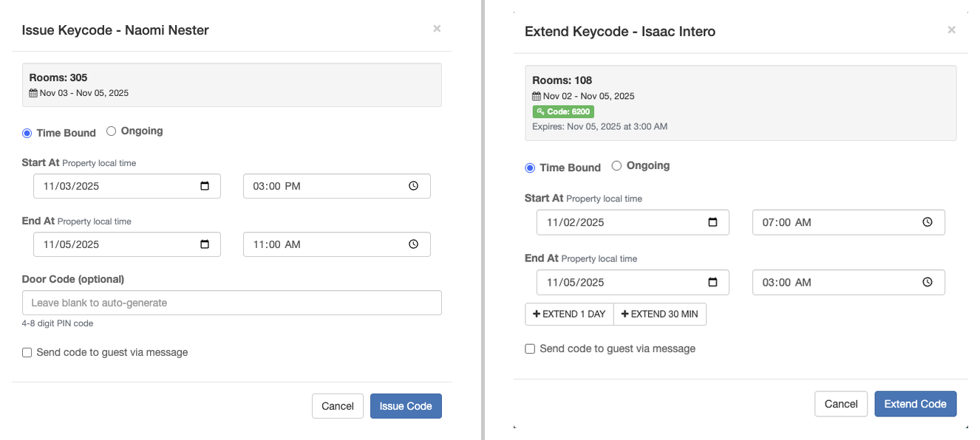The image size is (980, 440).
Task: Add 30 minutes with Extend 30 Min
Action: pos(659,314)
